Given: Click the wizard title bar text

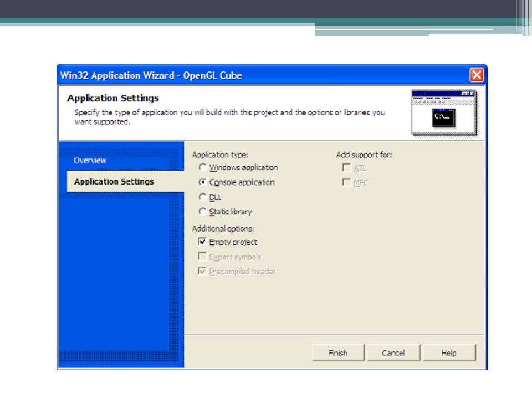Looking at the screenshot, I should tap(151, 75).
